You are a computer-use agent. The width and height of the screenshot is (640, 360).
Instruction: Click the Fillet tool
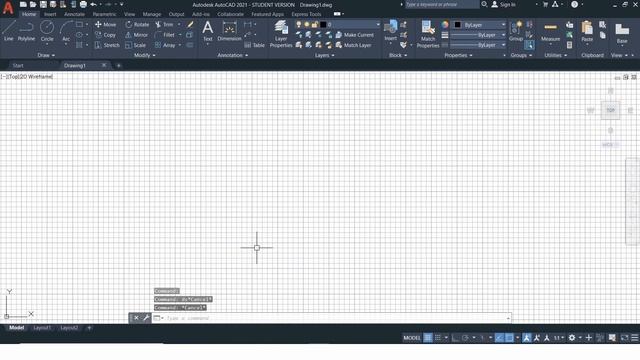164,35
